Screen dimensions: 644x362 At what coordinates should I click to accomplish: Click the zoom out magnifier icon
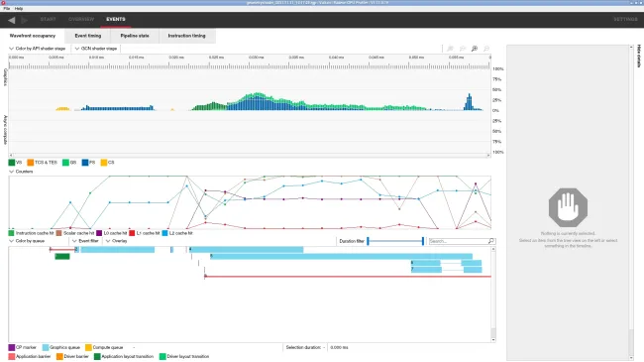pos(486,49)
